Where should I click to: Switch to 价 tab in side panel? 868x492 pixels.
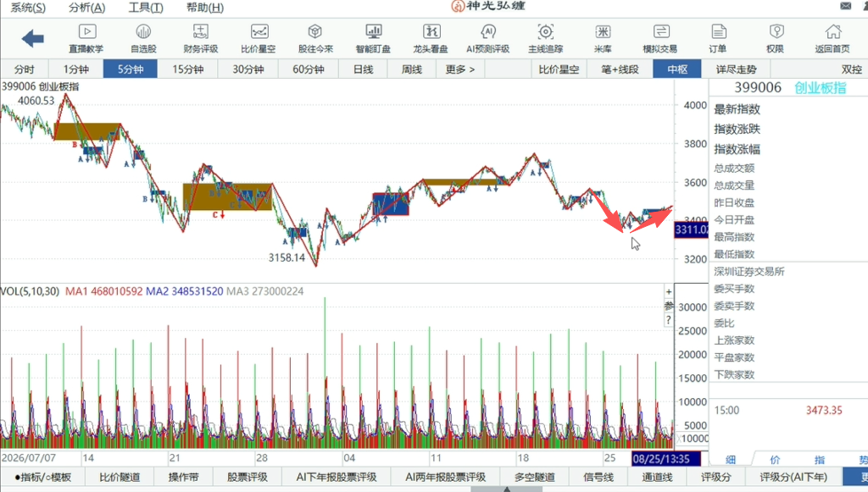click(775, 459)
